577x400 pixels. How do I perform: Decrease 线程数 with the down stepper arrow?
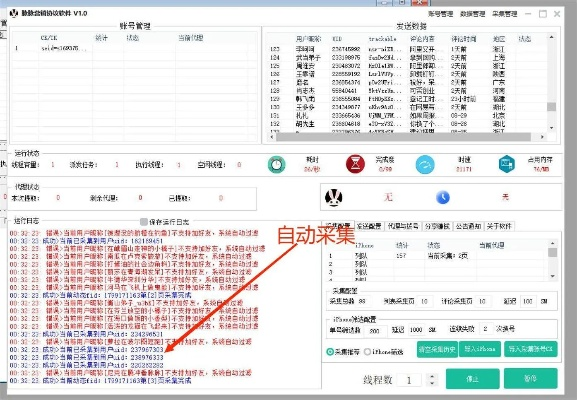(432, 383)
